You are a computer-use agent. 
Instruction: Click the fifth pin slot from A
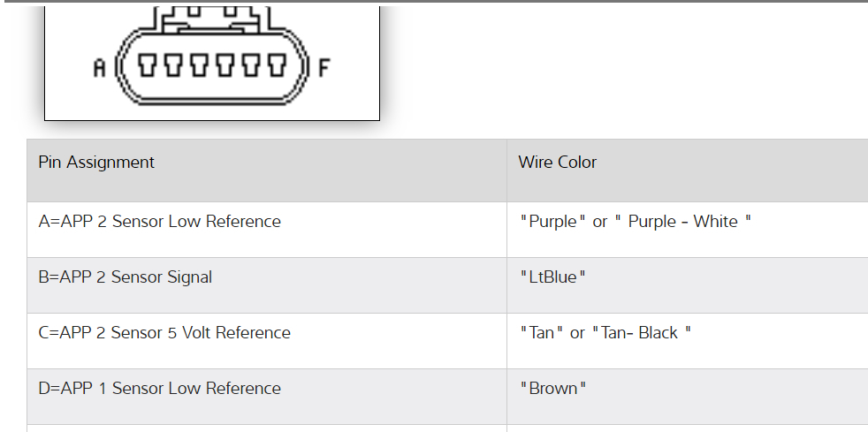click(x=251, y=65)
